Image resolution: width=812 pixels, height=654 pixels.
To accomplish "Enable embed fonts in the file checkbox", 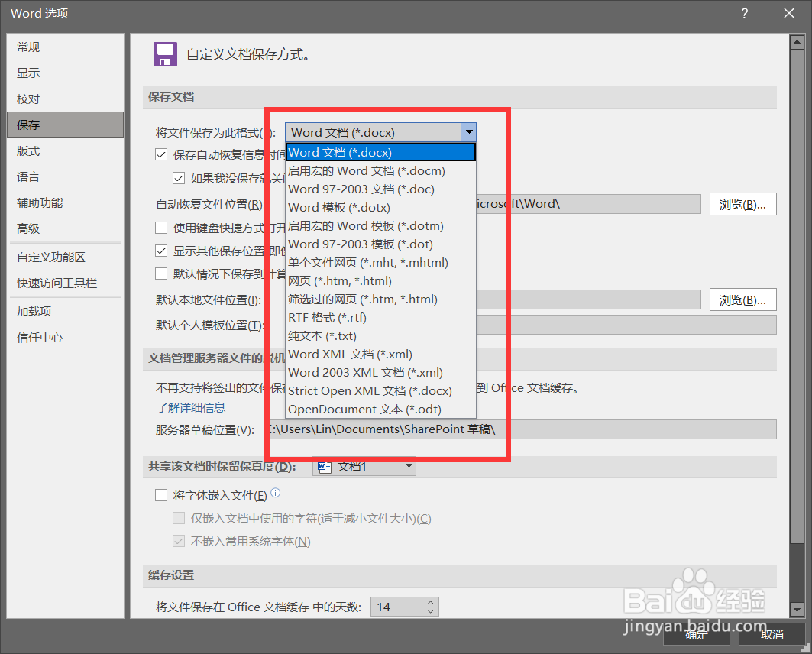I will tap(162, 495).
